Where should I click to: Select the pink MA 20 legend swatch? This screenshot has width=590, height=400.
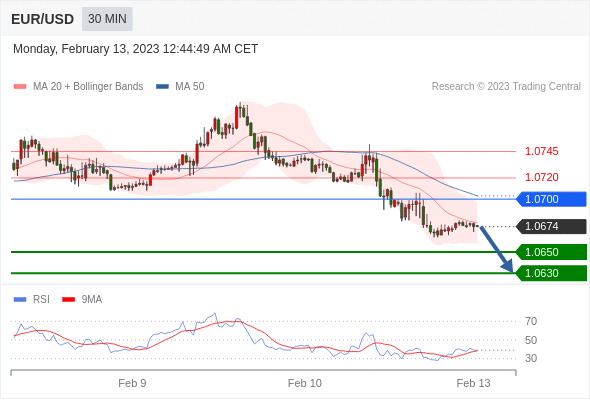coord(20,87)
